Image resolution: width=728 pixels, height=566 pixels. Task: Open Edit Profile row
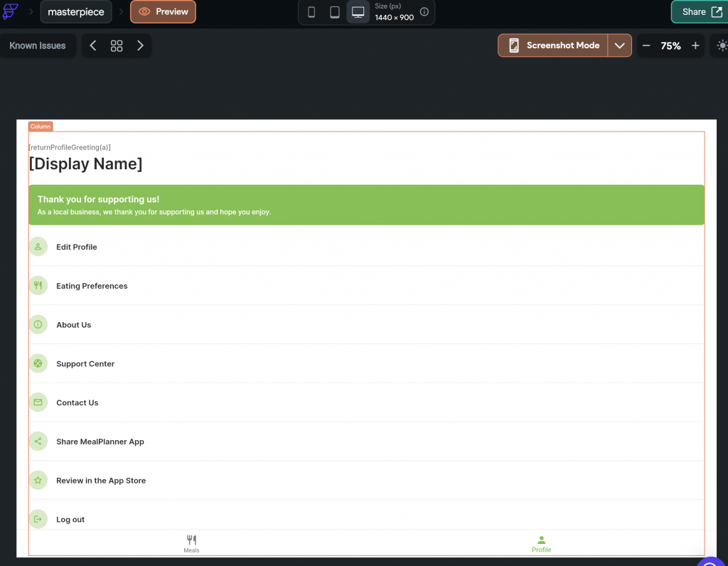point(366,247)
